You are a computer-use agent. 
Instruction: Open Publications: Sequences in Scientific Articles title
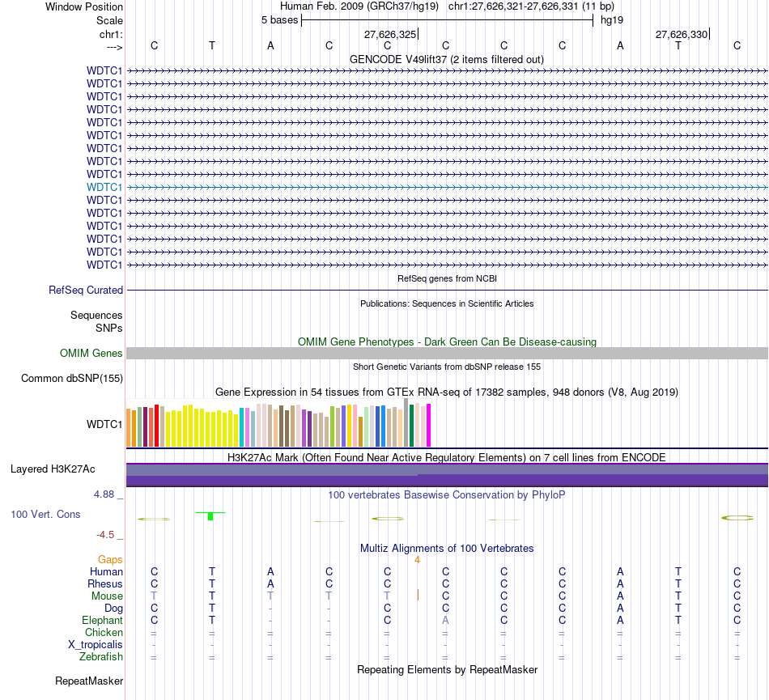click(x=447, y=303)
